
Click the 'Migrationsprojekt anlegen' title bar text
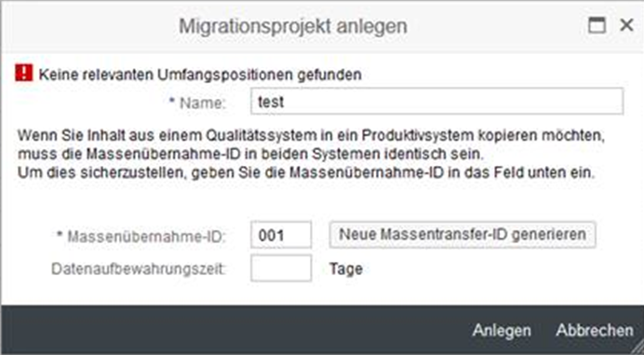[x=293, y=26]
